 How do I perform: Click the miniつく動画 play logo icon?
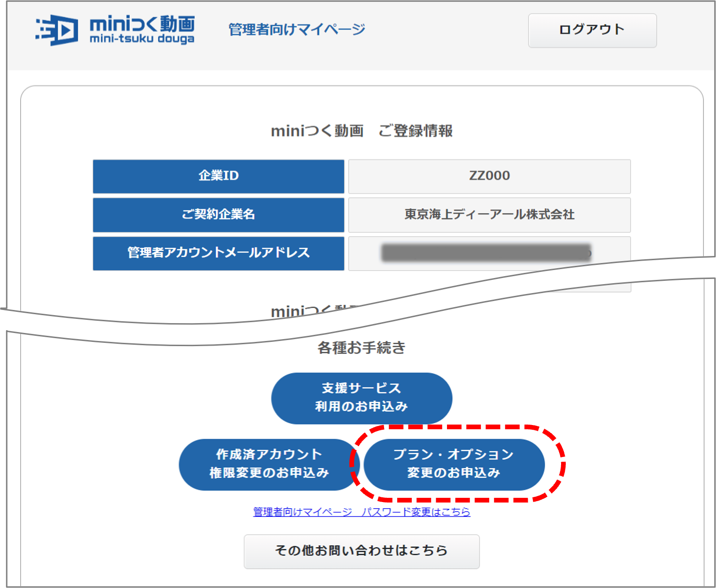(x=57, y=30)
